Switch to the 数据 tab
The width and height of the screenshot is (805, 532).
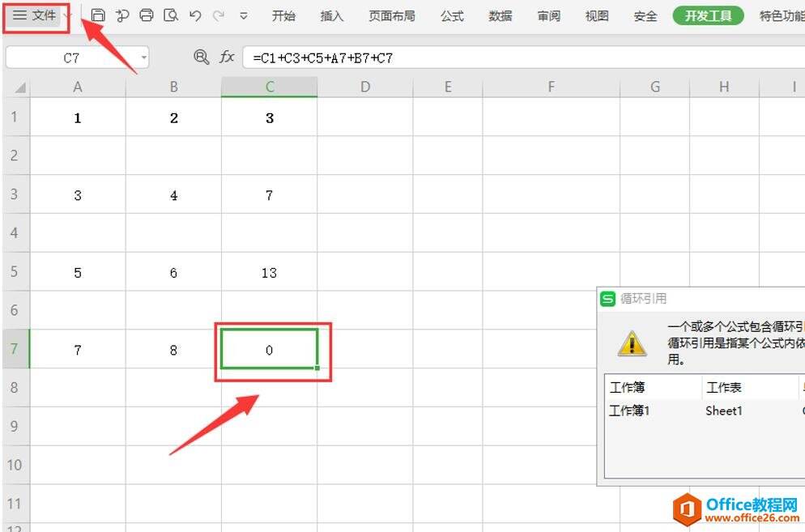point(500,16)
